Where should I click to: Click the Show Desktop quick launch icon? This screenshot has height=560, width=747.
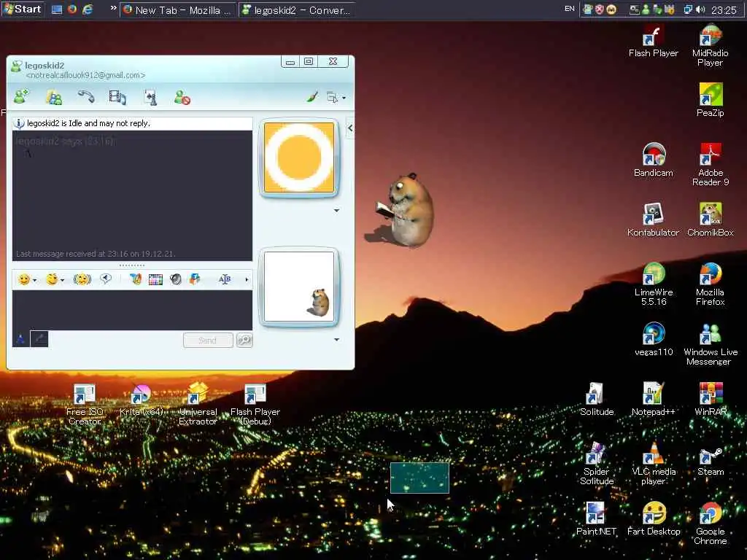pyautogui.click(x=57, y=9)
